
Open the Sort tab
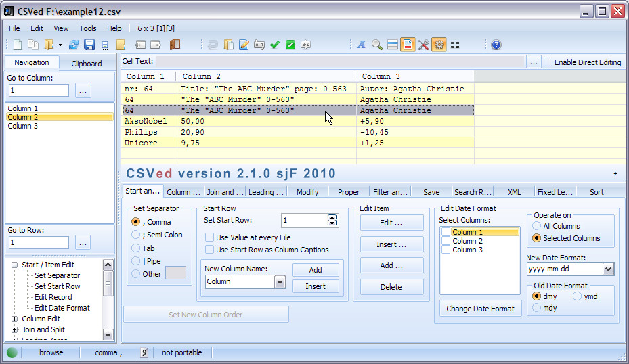coord(597,192)
